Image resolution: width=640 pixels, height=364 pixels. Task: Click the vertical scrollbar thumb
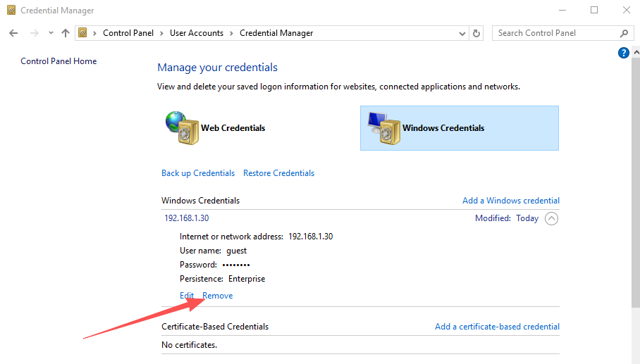point(636,182)
